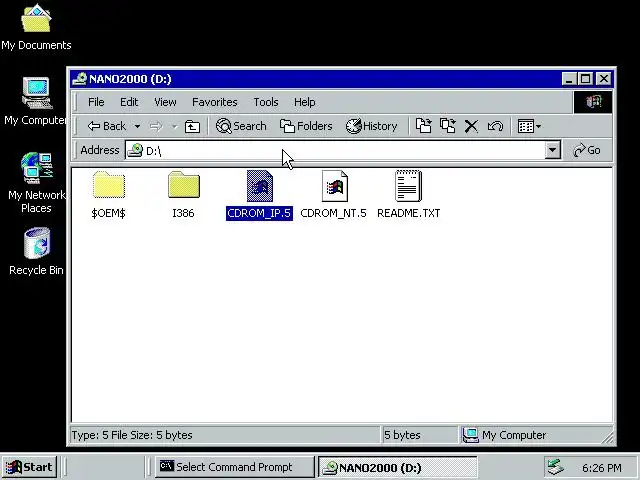Image resolution: width=640 pixels, height=480 pixels.
Task: Switch to Select Command Prompt taskbar button
Action: click(234, 467)
